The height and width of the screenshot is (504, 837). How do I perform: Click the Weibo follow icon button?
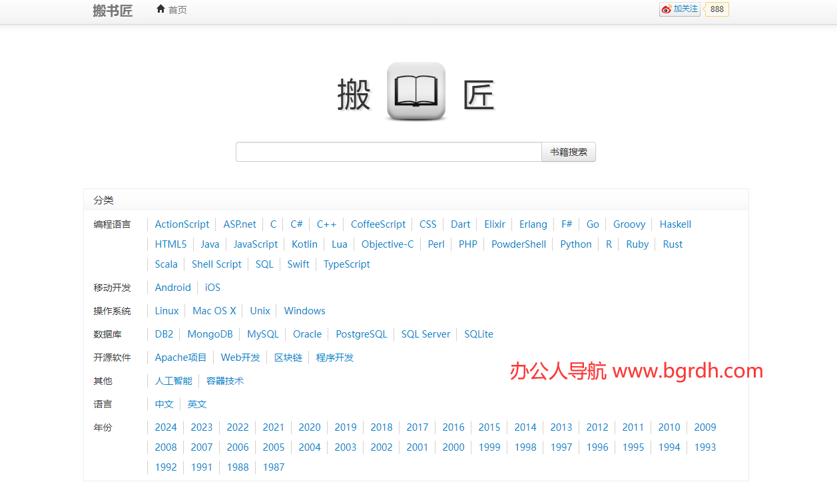(x=679, y=9)
